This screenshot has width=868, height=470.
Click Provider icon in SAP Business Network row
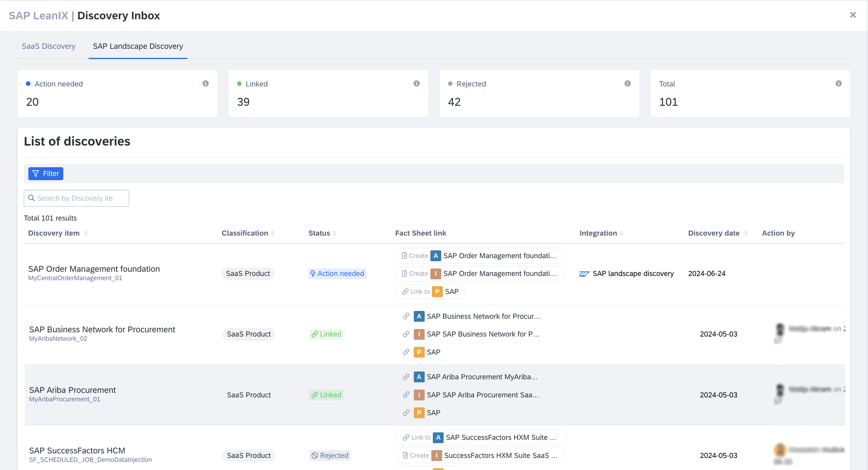pyautogui.click(x=419, y=352)
